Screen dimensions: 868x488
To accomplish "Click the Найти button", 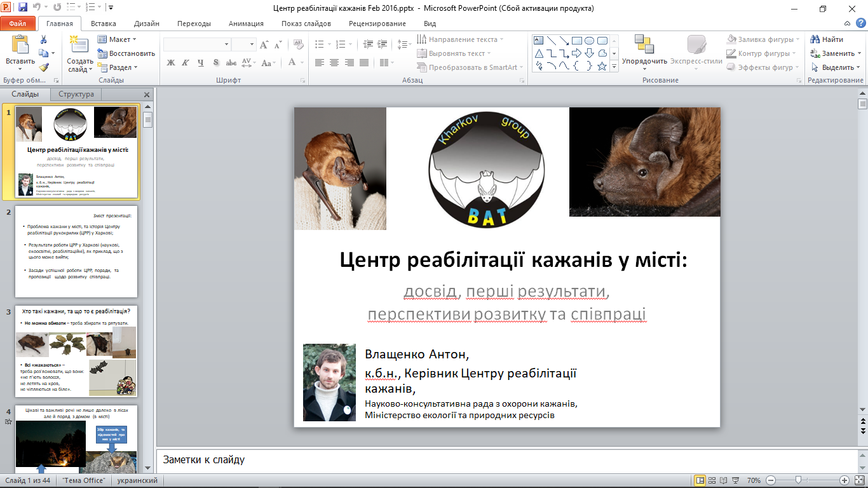I will pos(827,39).
